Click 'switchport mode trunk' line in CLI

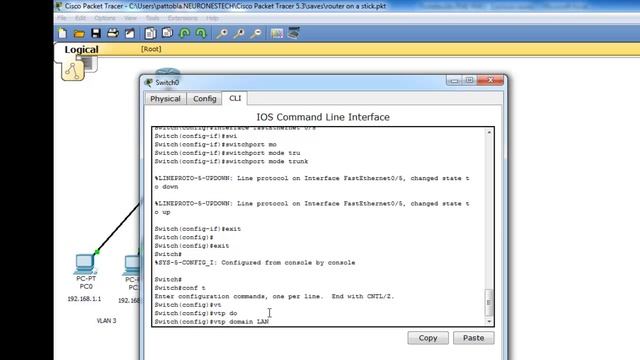pyautogui.click(x=231, y=161)
